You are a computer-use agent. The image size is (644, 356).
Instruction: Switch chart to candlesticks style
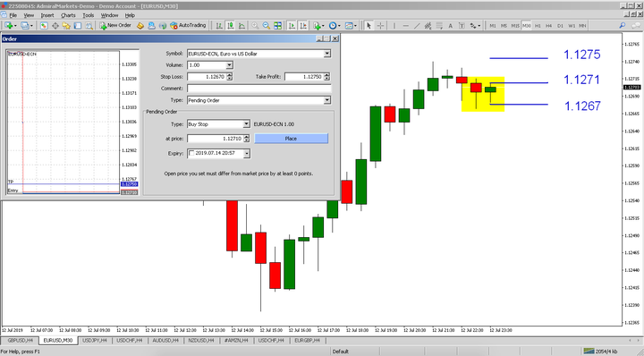[x=231, y=25]
